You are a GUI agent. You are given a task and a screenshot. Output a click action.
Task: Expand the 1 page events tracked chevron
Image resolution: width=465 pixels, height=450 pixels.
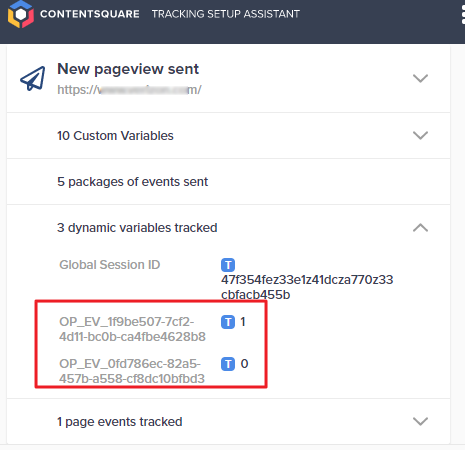pos(420,421)
